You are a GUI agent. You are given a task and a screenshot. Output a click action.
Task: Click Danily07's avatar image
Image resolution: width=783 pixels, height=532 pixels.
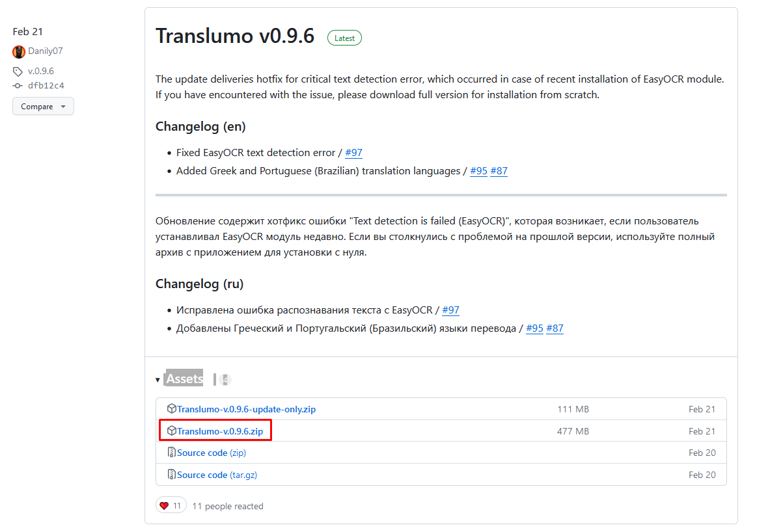(x=19, y=51)
